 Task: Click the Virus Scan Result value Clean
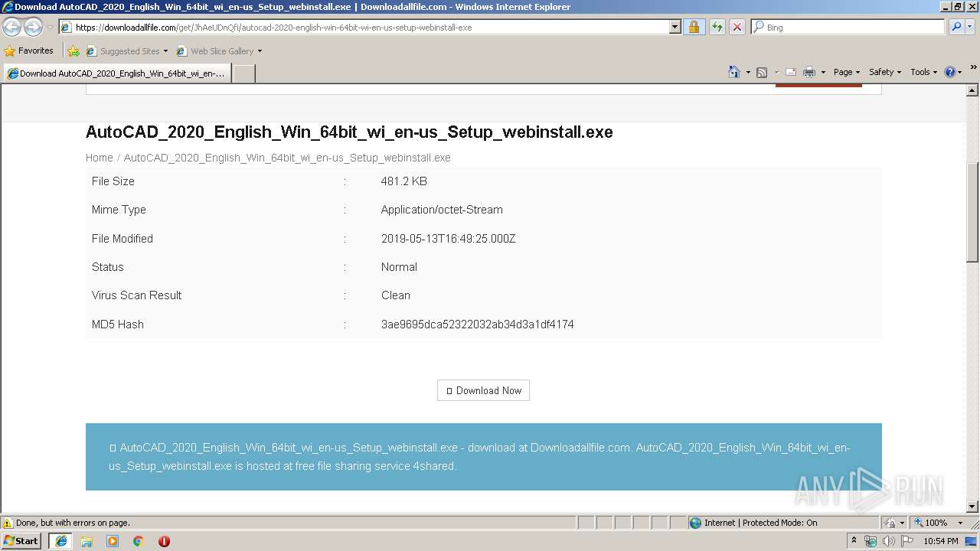[396, 295]
